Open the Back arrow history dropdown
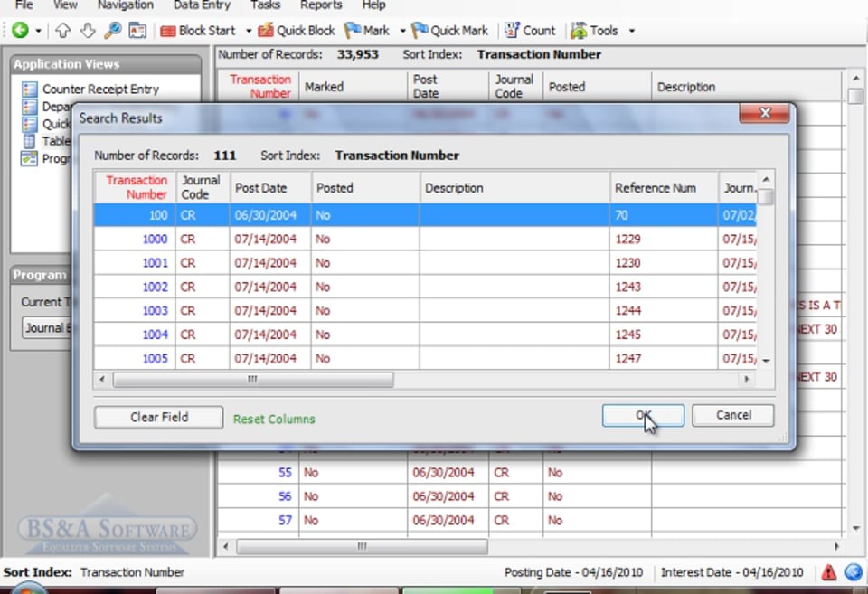 38,31
